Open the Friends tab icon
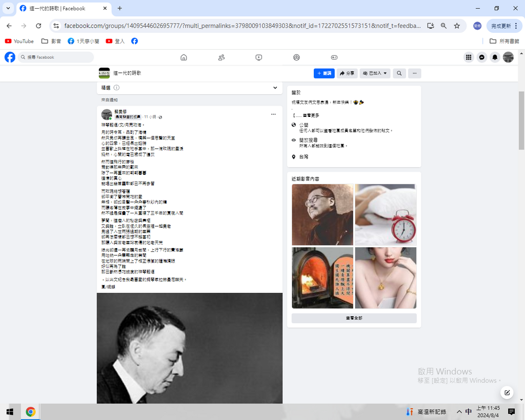 tap(221, 57)
